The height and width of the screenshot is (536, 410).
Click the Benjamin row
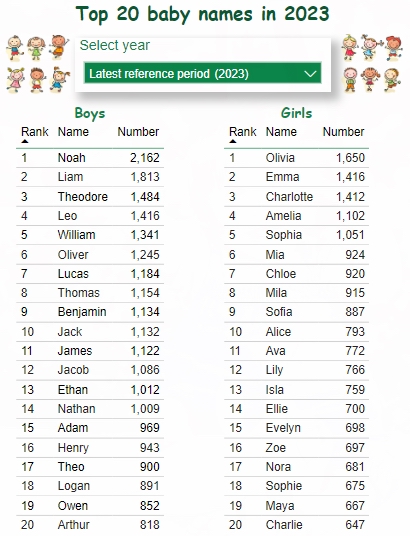point(90,312)
